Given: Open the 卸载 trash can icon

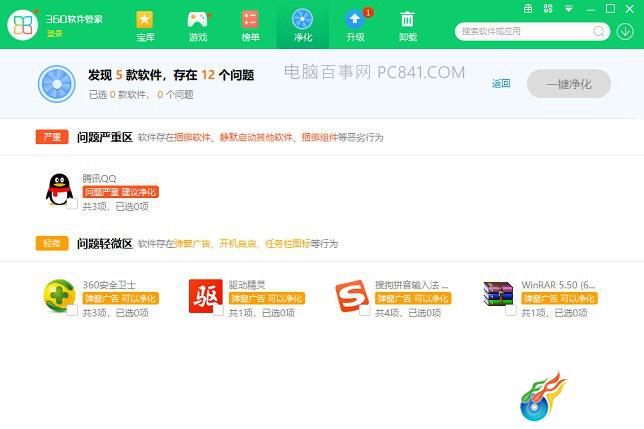Looking at the screenshot, I should pyautogui.click(x=407, y=19).
